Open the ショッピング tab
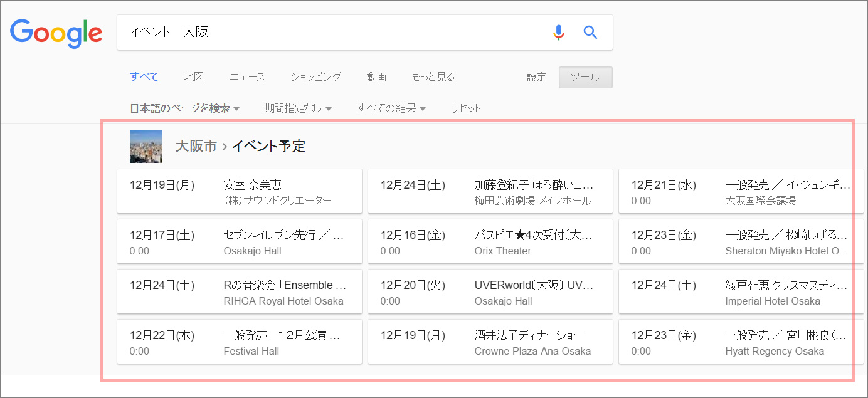868x398 pixels. tap(315, 77)
